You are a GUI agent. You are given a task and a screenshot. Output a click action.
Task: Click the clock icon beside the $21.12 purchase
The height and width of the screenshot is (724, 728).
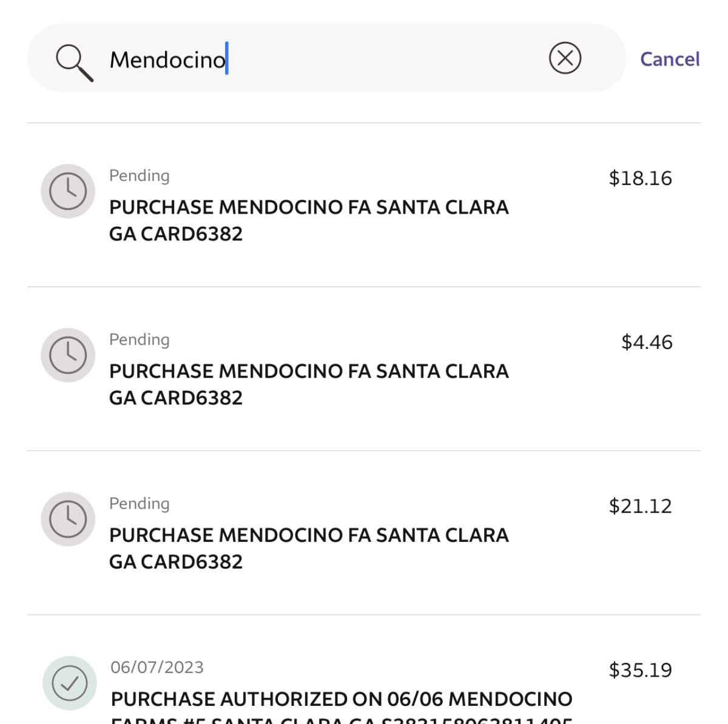coord(68,519)
